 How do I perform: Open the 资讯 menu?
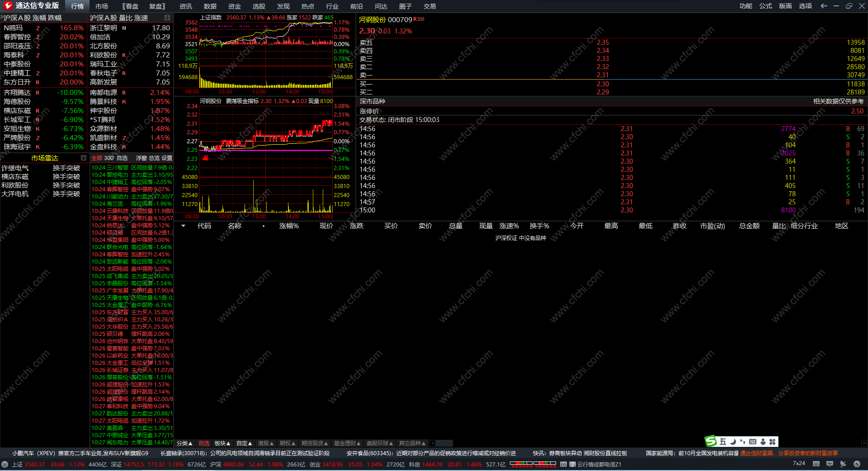click(x=186, y=6)
